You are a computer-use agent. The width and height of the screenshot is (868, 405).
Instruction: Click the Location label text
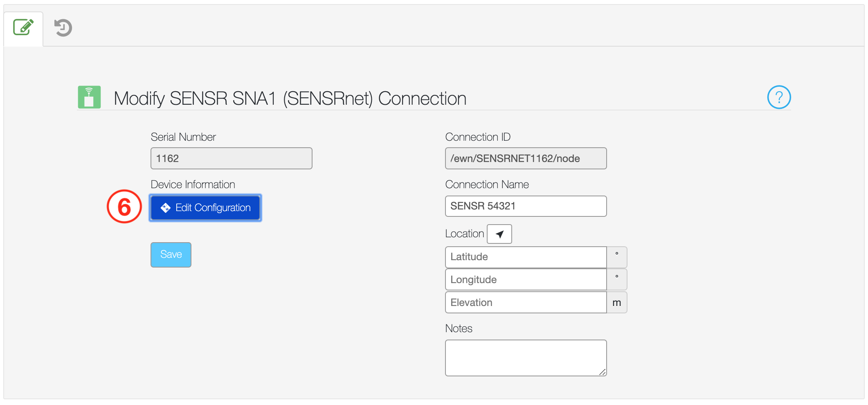tap(464, 234)
